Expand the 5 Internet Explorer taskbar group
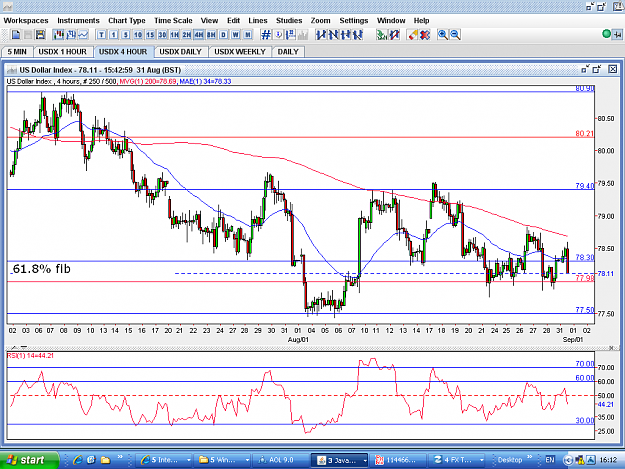The image size is (625, 469). pyautogui.click(x=164, y=460)
